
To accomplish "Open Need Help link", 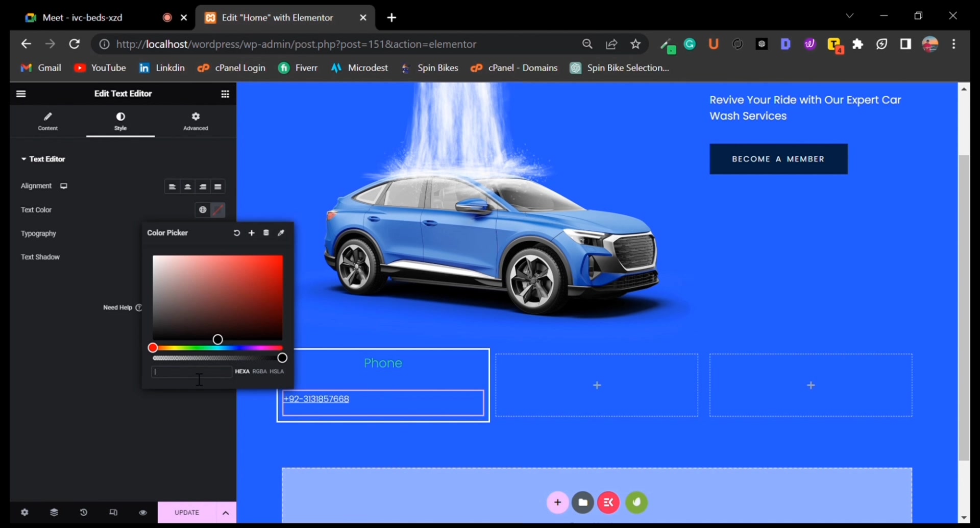I will click(122, 308).
